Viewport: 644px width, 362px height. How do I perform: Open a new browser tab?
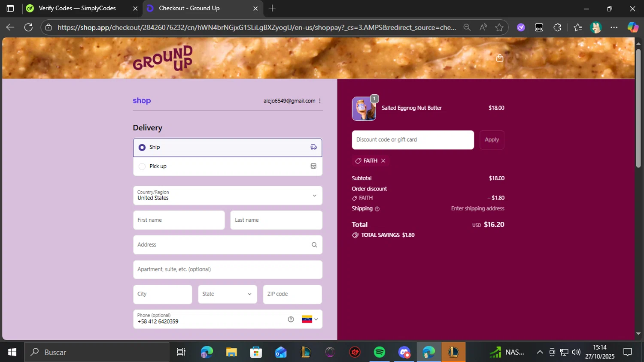tap(272, 8)
